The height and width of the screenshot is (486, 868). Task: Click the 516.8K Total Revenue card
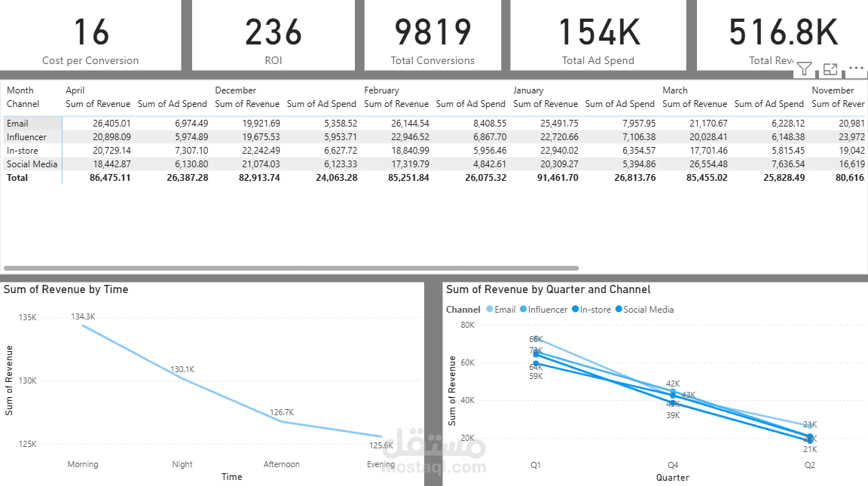782,35
